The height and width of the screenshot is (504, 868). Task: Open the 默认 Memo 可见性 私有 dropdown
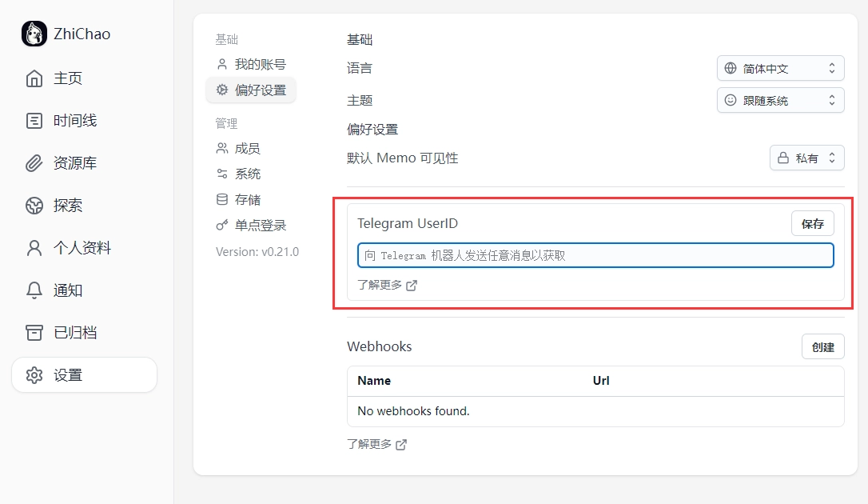coord(806,158)
